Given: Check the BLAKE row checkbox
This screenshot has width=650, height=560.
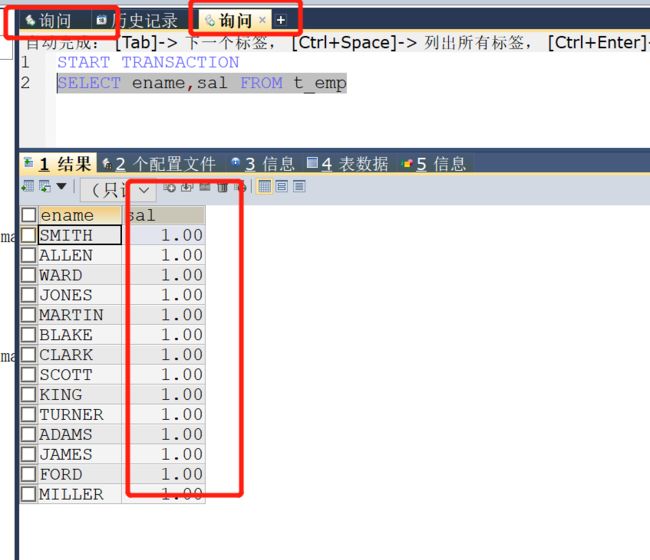Looking at the screenshot, I should coord(29,335).
